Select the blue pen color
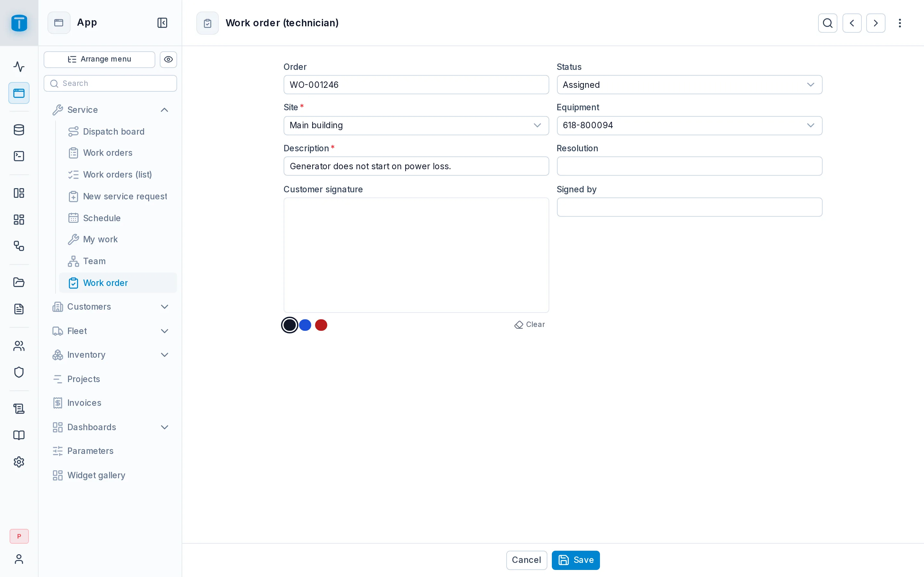Screen dimensions: 924x577 (x=305, y=325)
